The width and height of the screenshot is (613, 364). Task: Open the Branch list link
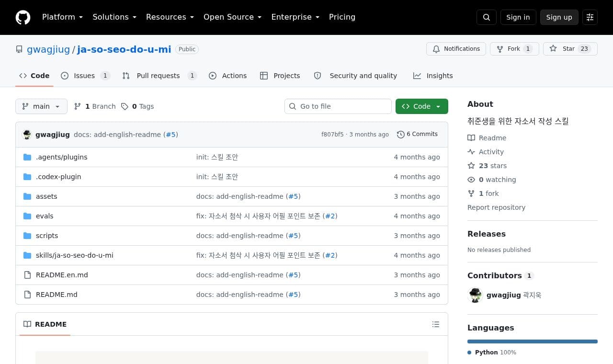coord(95,106)
